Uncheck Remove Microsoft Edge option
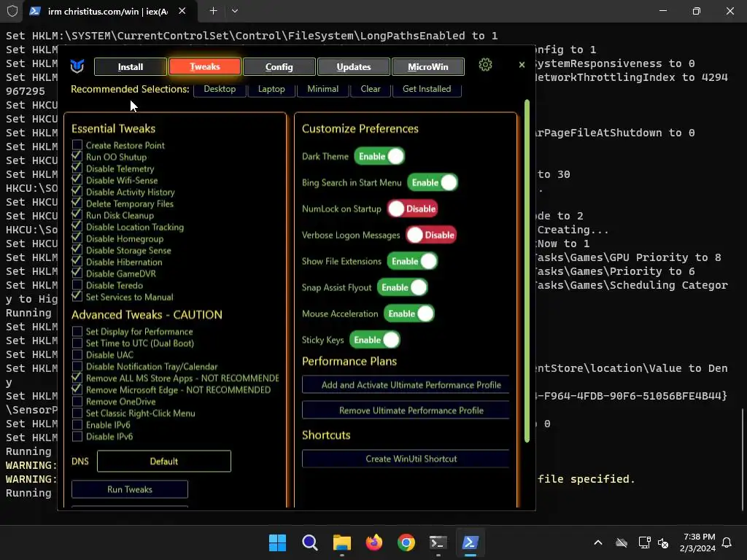The width and height of the screenshot is (747, 560). [77, 389]
